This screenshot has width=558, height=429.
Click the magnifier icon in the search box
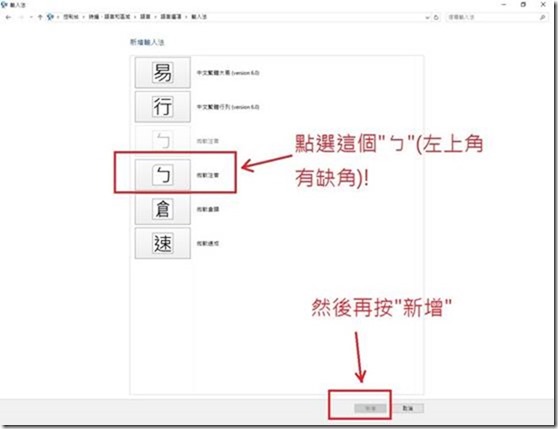coord(542,17)
